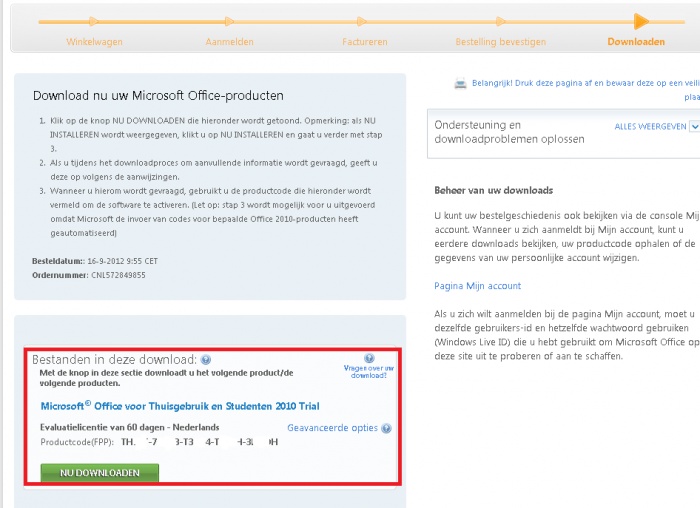700x508 pixels.
Task: Open Microsoft Office voor Thuisgebruik en Studenten link
Action: pyautogui.click(x=180, y=406)
